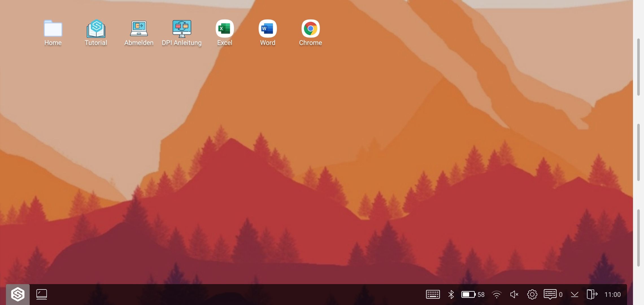Show the on-screen keyboard
644x305 pixels.
click(x=433, y=295)
